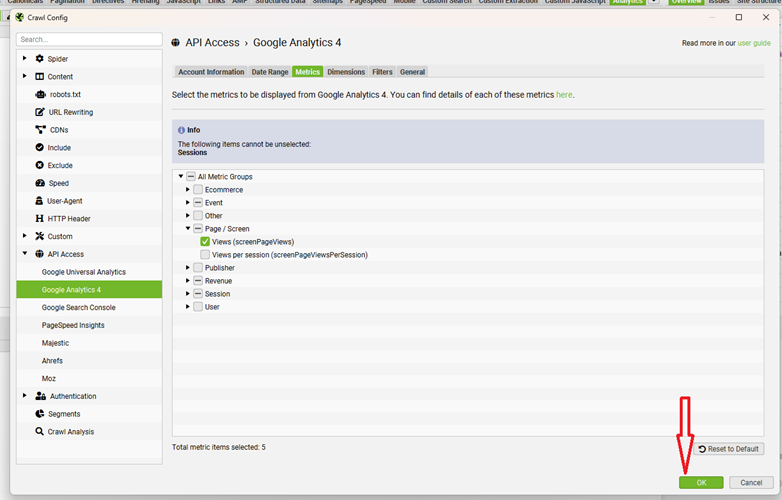The width and height of the screenshot is (782, 500).
Task: Click the config Search input field
Action: click(x=89, y=39)
